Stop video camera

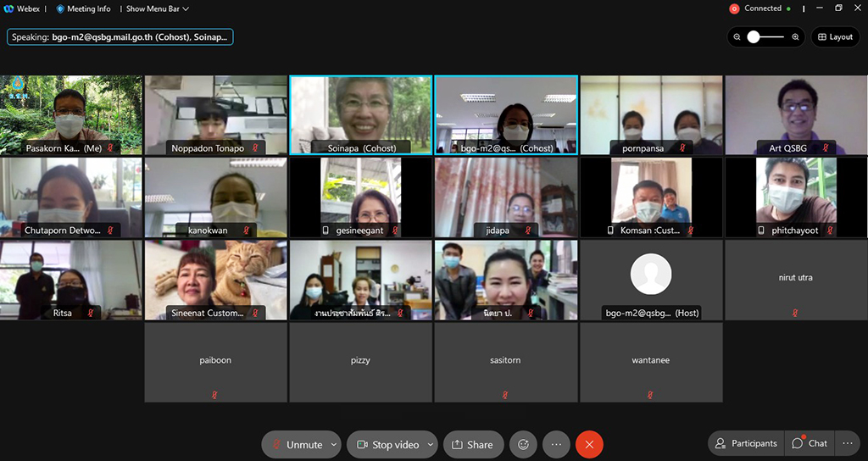[387, 444]
